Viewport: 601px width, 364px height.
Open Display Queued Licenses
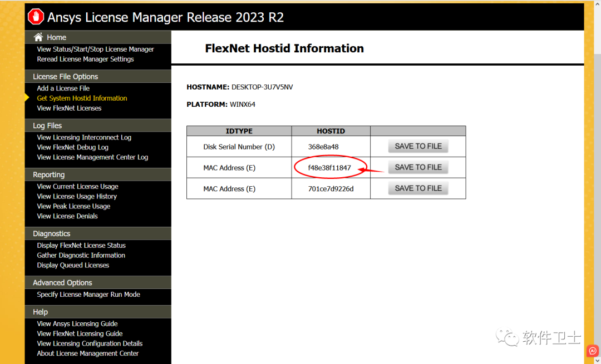coord(73,265)
